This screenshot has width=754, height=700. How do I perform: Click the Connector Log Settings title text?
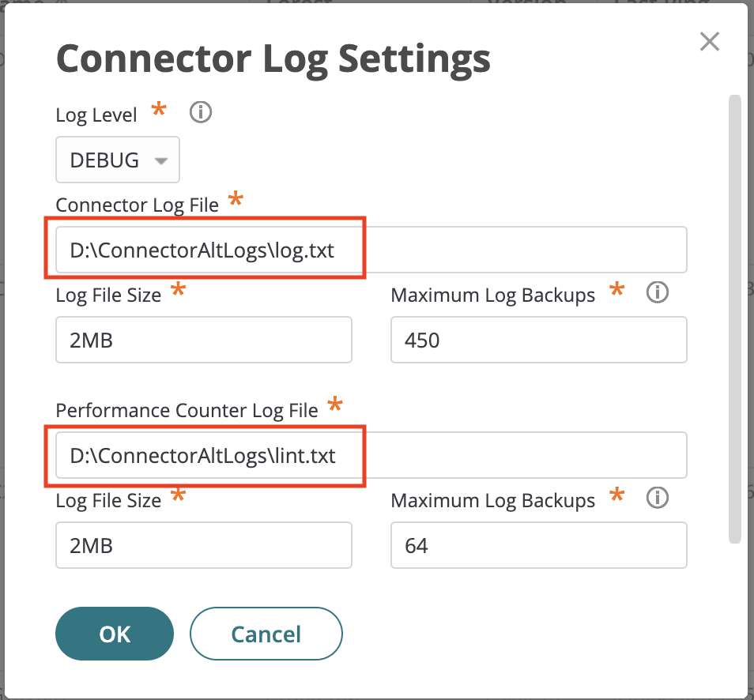coord(272,58)
